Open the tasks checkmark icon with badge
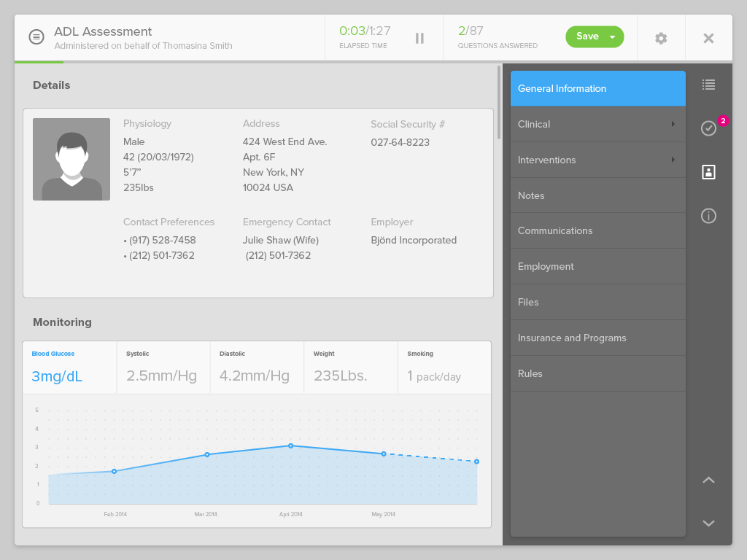747x560 pixels. point(708,128)
